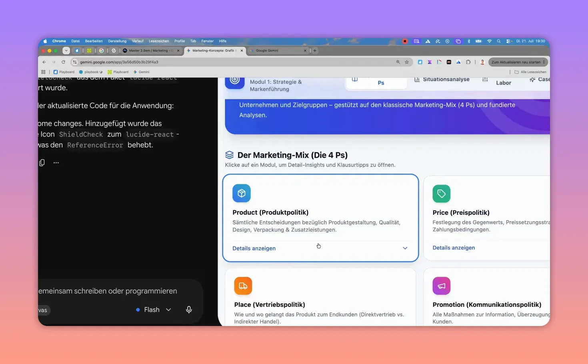Open the Lesezeichen menu
Image resolution: width=588 pixels, height=364 pixels.
click(x=159, y=41)
